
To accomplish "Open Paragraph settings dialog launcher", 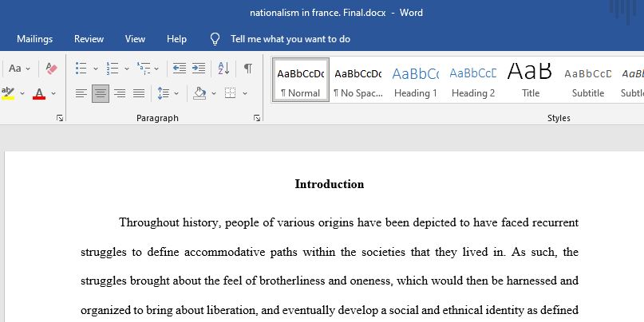I will [257, 118].
